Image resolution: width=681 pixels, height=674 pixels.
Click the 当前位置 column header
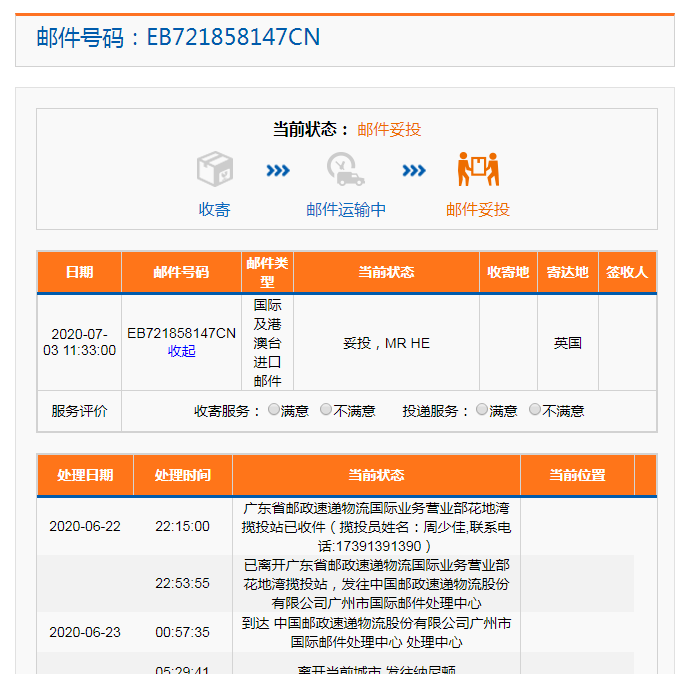point(577,475)
